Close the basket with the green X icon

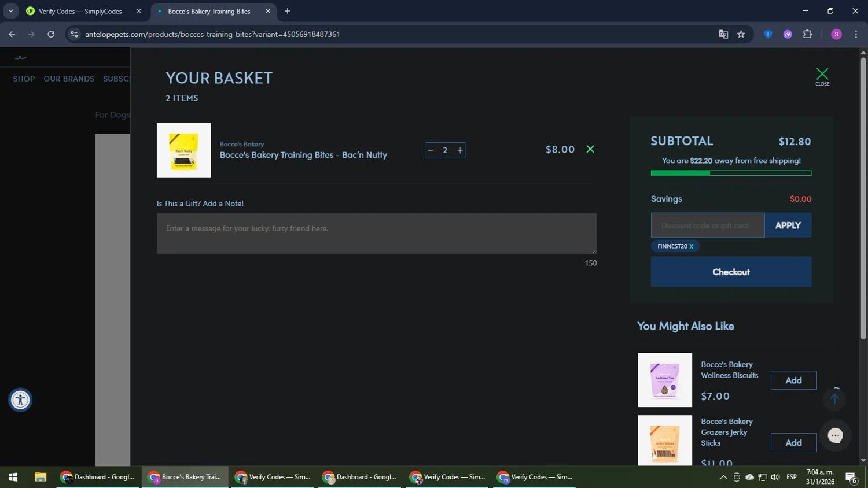[x=822, y=76]
